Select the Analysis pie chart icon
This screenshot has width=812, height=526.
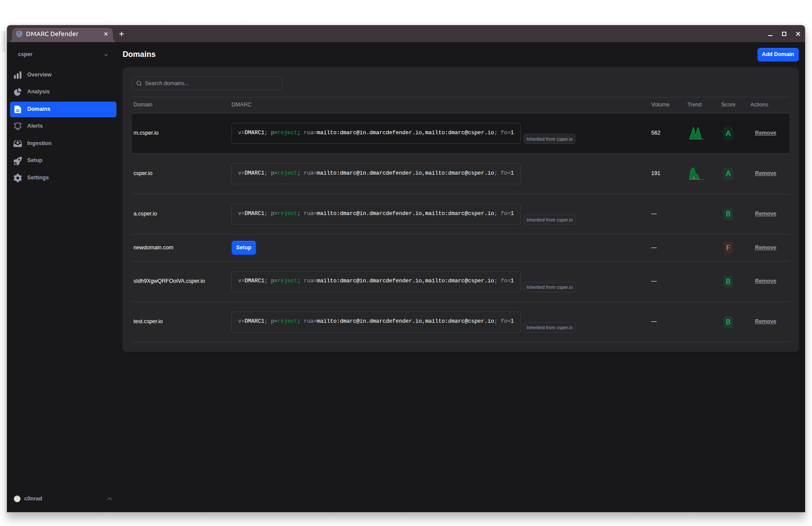coord(18,92)
